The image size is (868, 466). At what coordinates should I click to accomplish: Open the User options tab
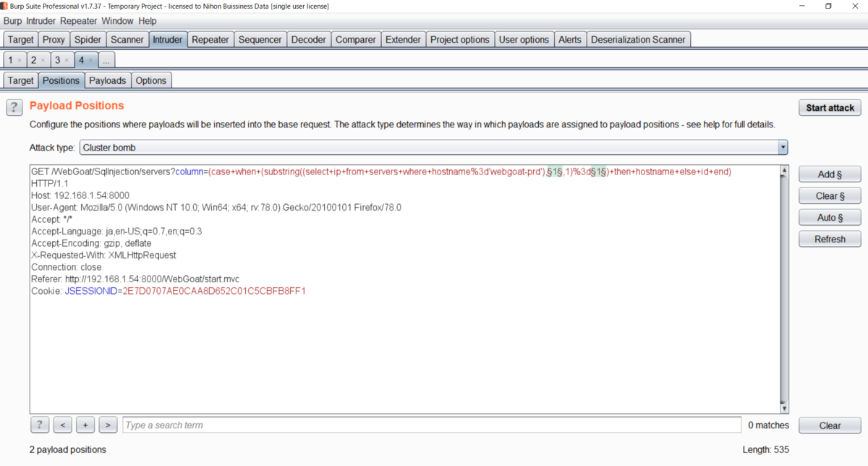coord(524,39)
